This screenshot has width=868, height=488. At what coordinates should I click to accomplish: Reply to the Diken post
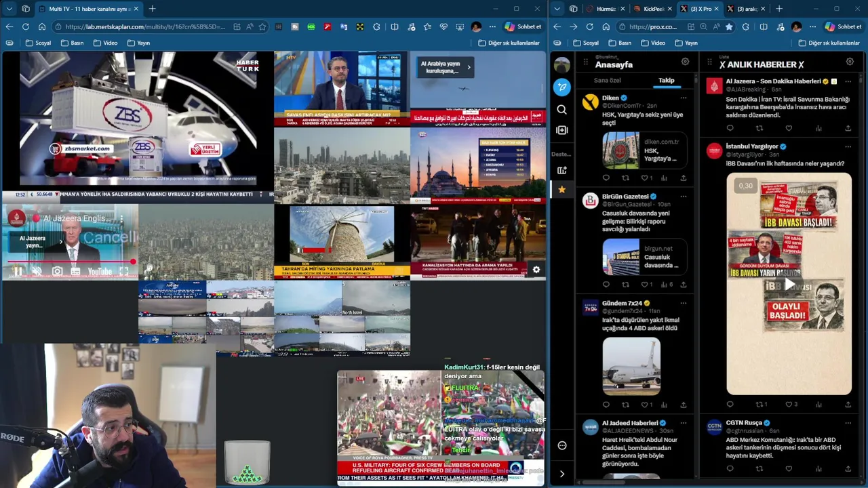pyautogui.click(x=606, y=178)
